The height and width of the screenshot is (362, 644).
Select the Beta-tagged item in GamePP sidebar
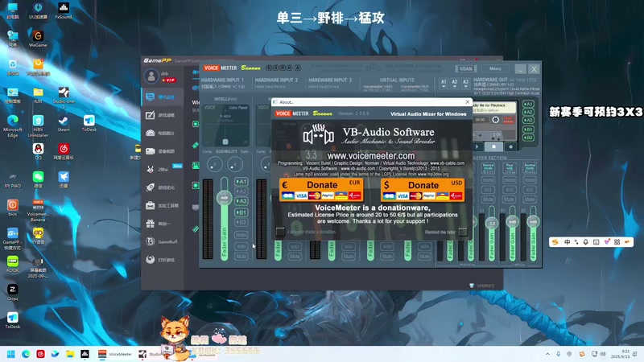click(163, 169)
